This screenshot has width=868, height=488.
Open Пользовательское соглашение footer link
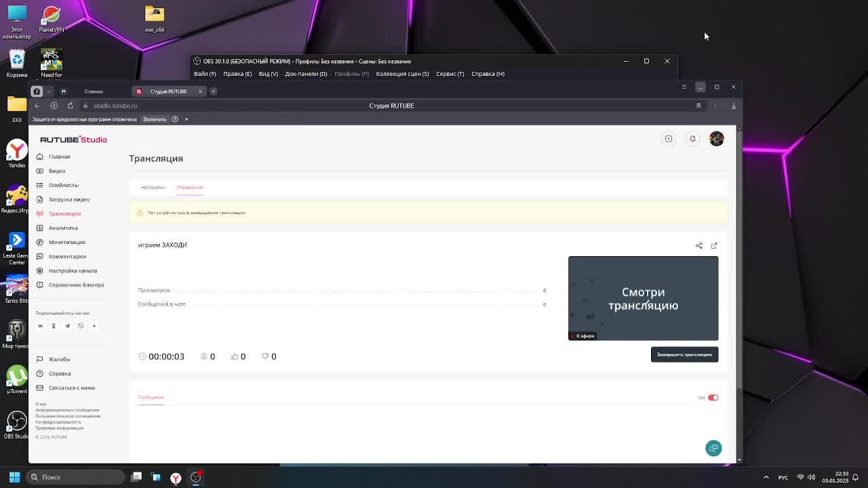pos(68,416)
